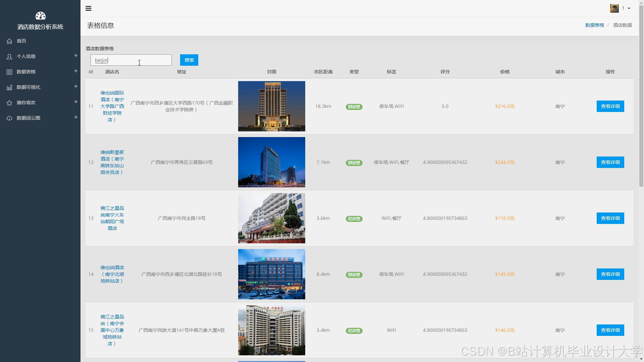Click 查看详细 for hotel id 13
This screenshot has width=644, height=362.
[x=610, y=218]
